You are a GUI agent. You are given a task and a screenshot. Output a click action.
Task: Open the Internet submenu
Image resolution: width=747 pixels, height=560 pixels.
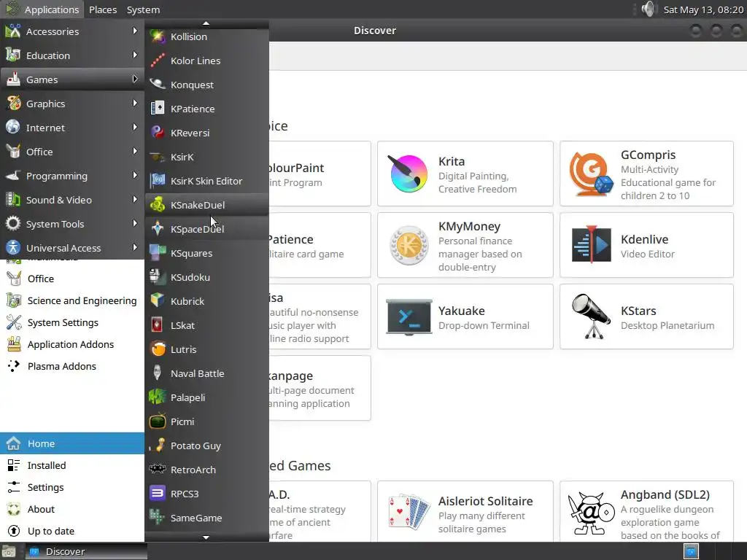(x=72, y=128)
